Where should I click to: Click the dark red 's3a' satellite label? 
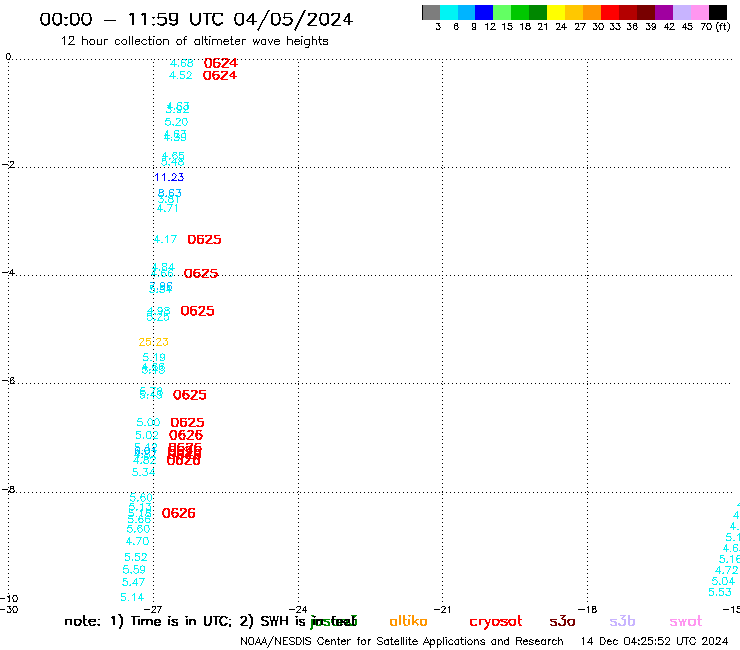[x=562, y=621]
